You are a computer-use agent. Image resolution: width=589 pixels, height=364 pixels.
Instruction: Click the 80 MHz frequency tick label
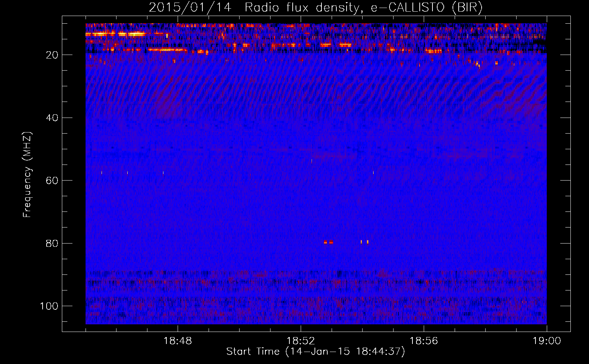coord(52,244)
